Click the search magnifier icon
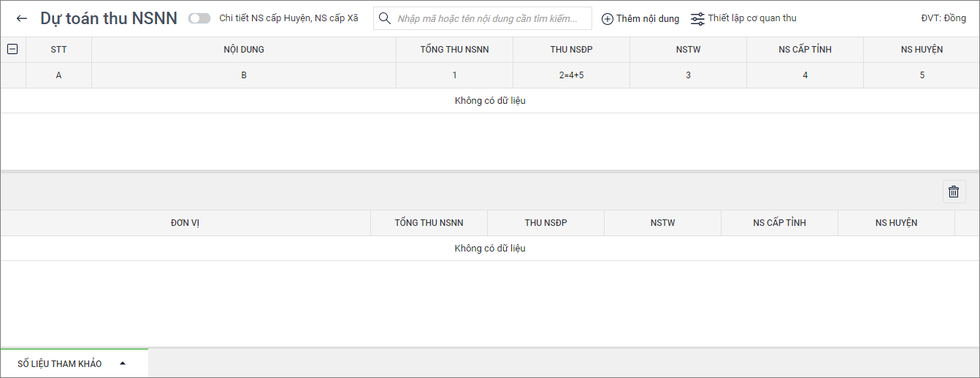This screenshot has height=378, width=980. tap(385, 19)
